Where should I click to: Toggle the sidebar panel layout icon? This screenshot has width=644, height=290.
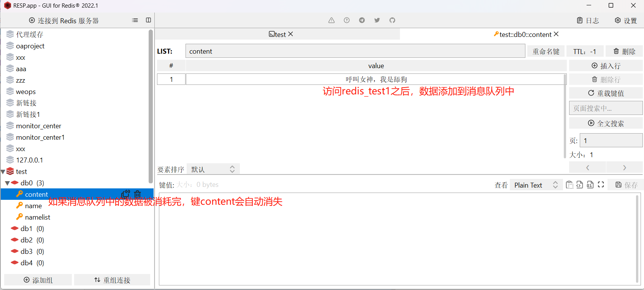(x=149, y=20)
